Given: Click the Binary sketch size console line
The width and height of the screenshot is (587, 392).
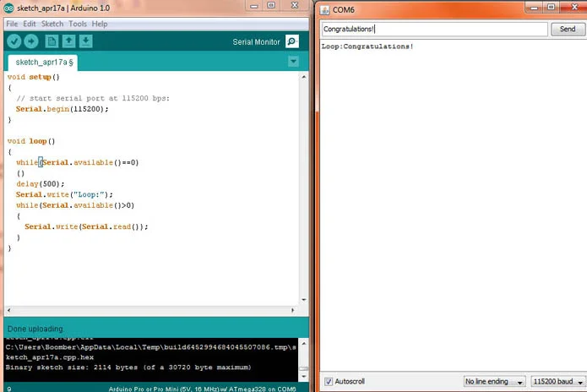Looking at the screenshot, I should 128,367.
